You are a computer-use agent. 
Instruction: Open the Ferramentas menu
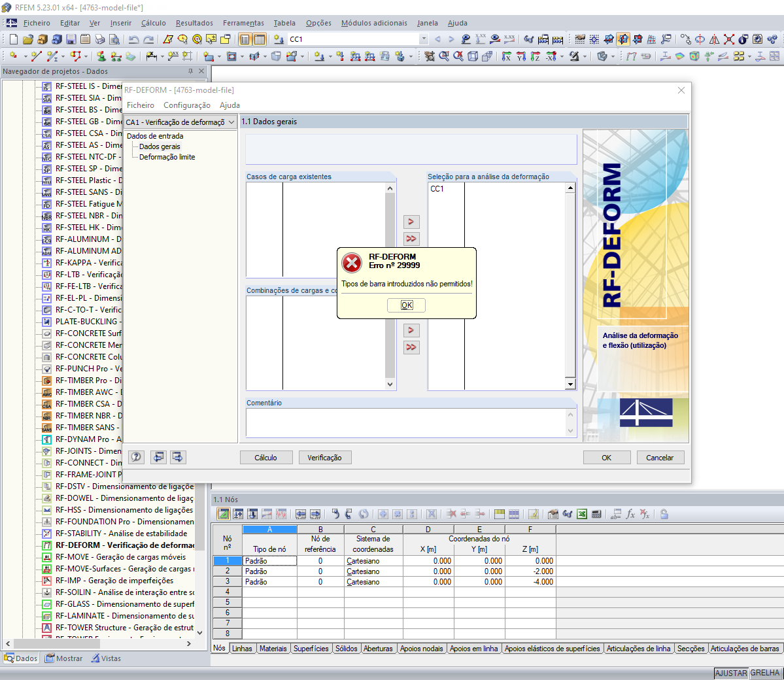coord(243,23)
